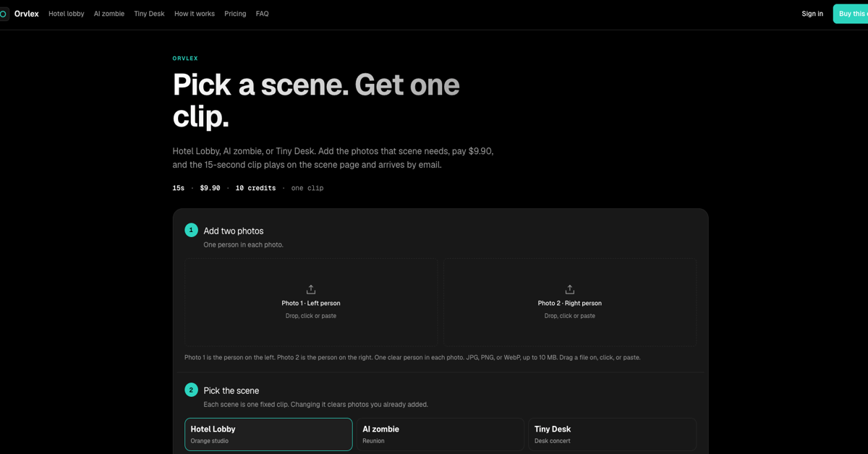Click the upload icon in Photo 1

coord(311,289)
